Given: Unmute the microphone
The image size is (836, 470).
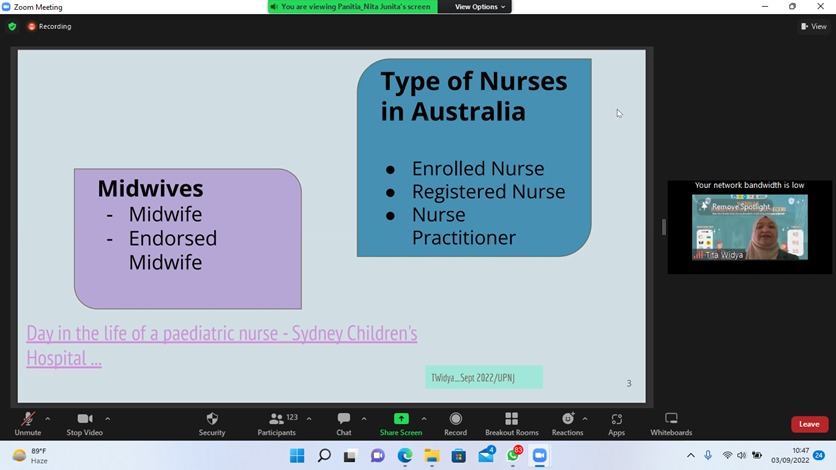Looking at the screenshot, I should pos(27,419).
